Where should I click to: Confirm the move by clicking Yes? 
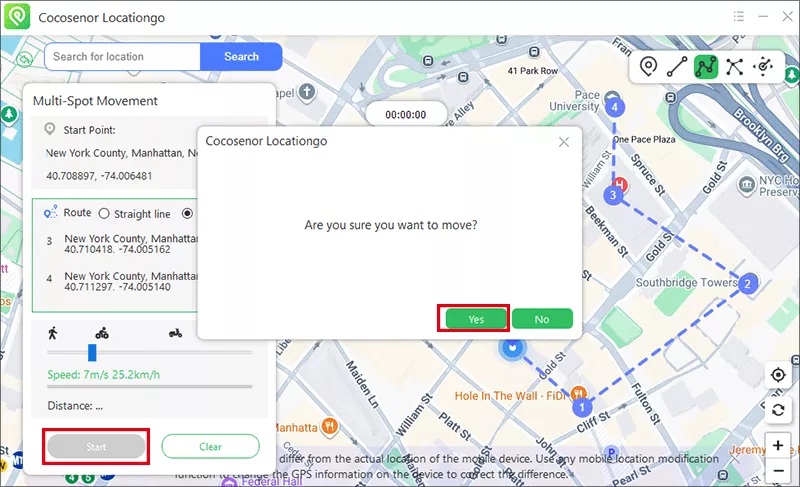coord(475,319)
